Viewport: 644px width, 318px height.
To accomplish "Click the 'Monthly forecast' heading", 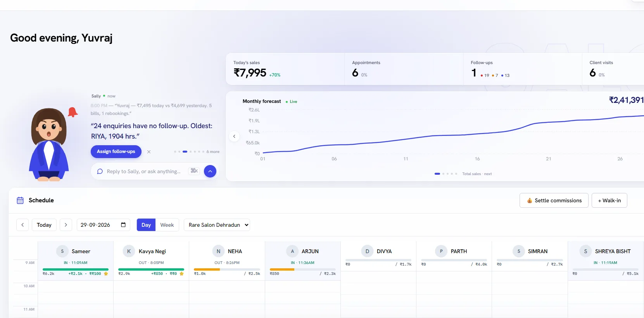I will point(262,101).
